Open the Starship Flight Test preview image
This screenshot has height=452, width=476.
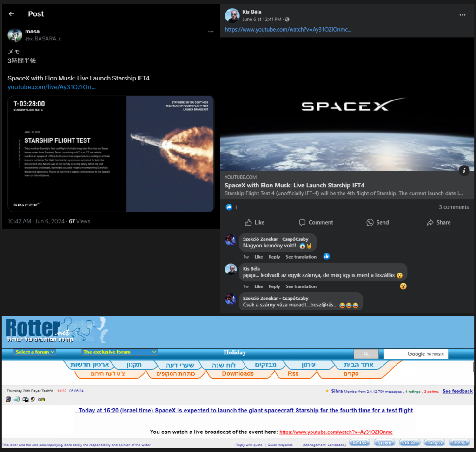(x=111, y=154)
